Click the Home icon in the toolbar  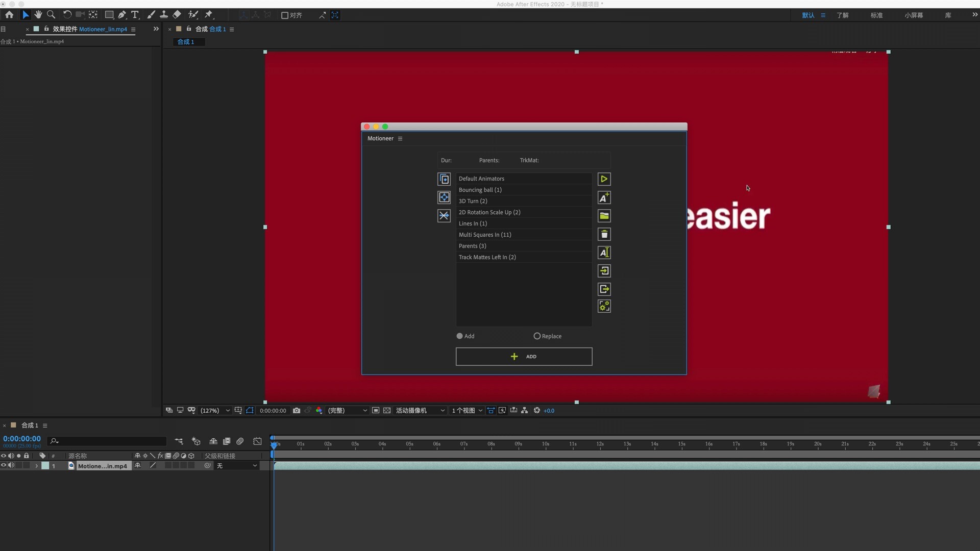[9, 15]
